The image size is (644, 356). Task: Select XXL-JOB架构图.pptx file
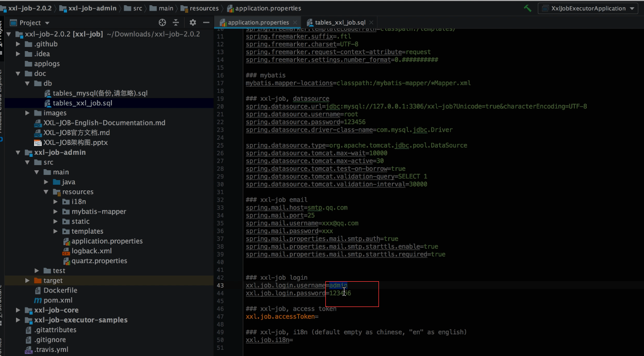(x=75, y=142)
